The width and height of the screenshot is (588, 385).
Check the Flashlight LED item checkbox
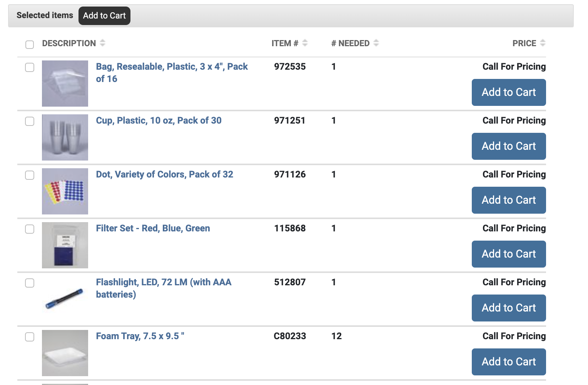click(x=30, y=283)
